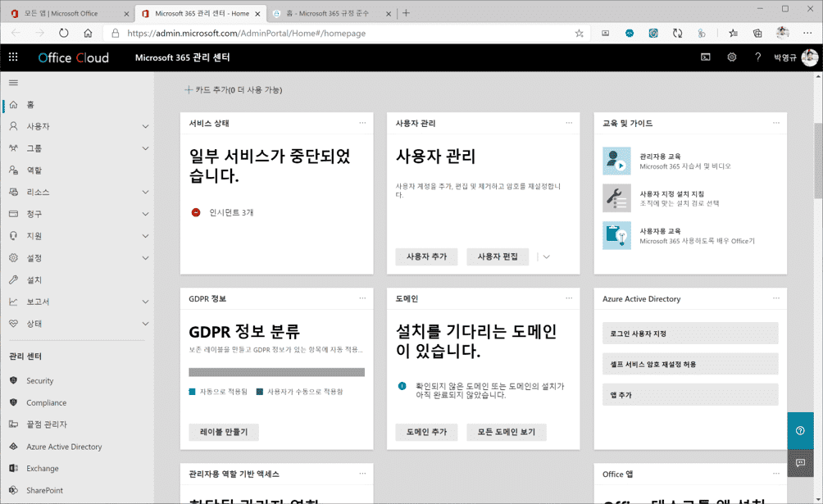Go to browser home page icon

pyautogui.click(x=88, y=33)
